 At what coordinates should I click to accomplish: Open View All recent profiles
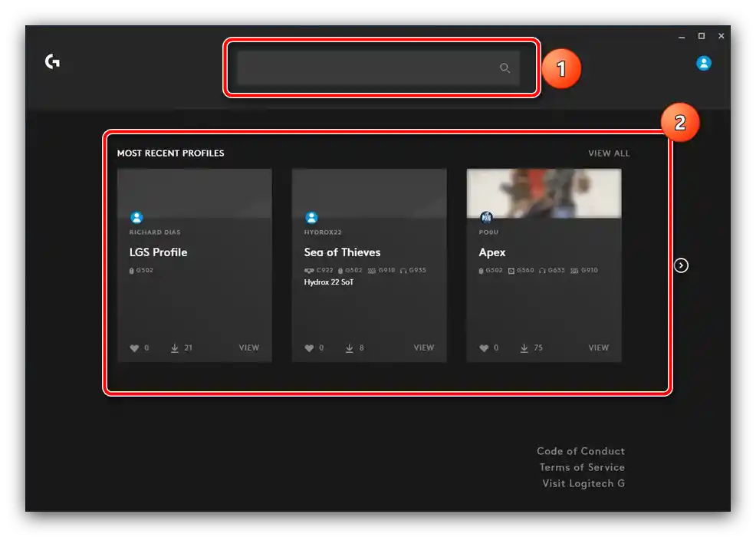[x=609, y=153]
